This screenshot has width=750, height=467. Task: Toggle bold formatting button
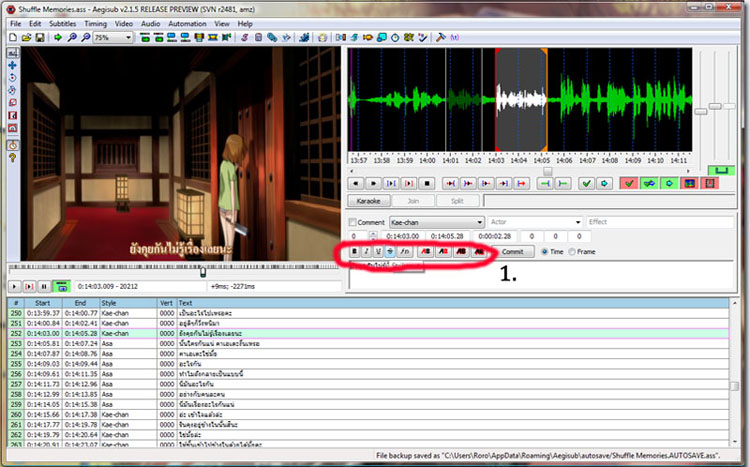click(354, 252)
